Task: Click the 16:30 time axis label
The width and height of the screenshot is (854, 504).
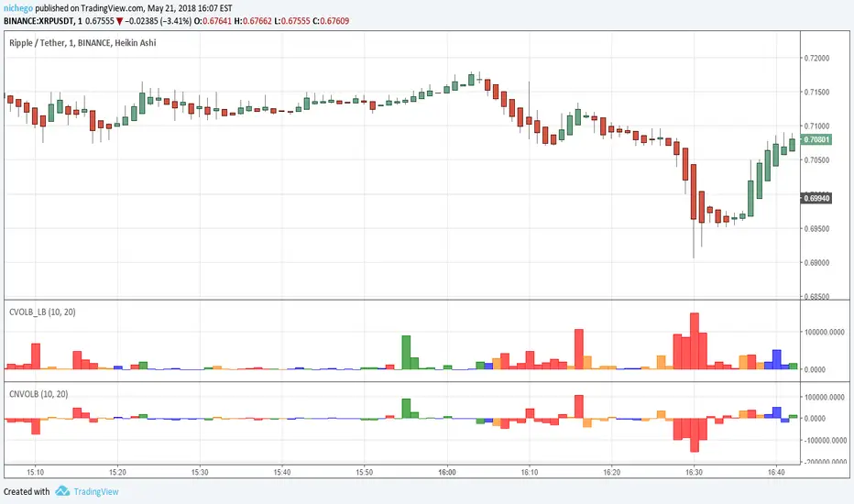Action: [x=694, y=472]
